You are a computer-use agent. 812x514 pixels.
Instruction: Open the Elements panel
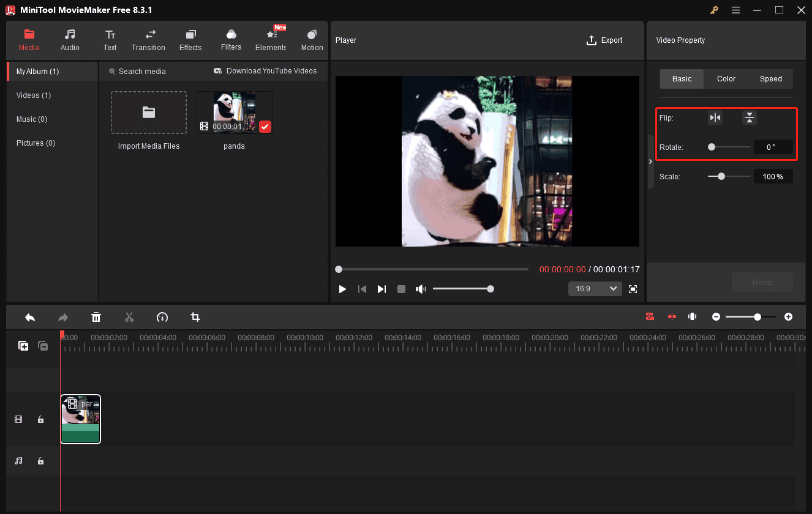pyautogui.click(x=270, y=40)
